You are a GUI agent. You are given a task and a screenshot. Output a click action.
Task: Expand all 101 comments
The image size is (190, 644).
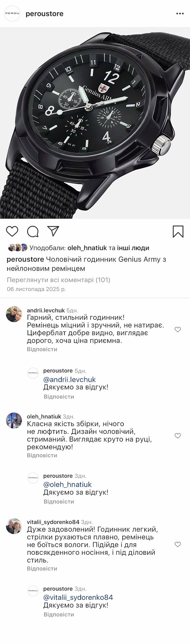tap(58, 280)
